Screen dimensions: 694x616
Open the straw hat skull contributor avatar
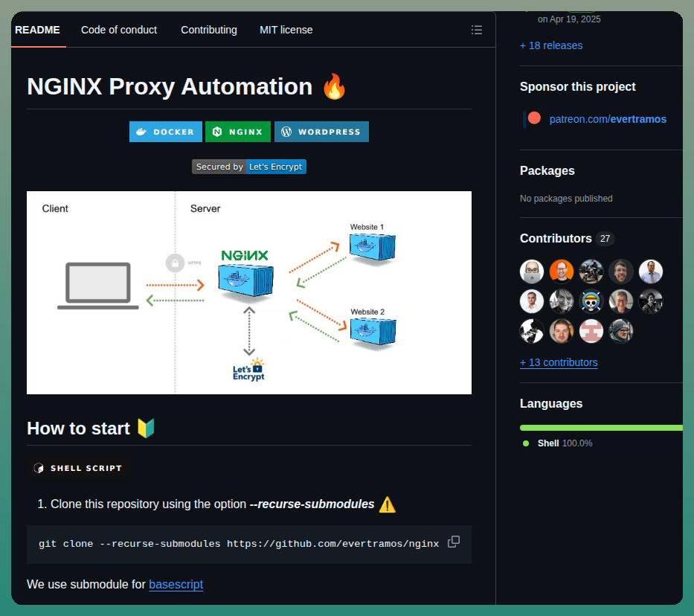(591, 301)
